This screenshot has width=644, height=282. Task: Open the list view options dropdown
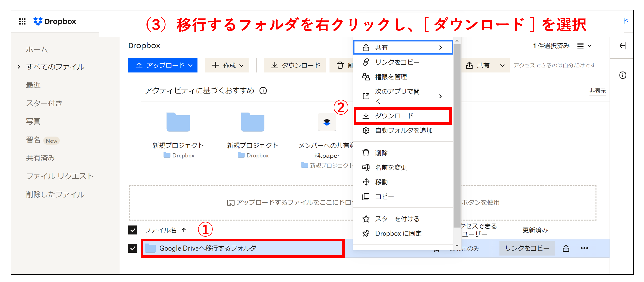(585, 46)
